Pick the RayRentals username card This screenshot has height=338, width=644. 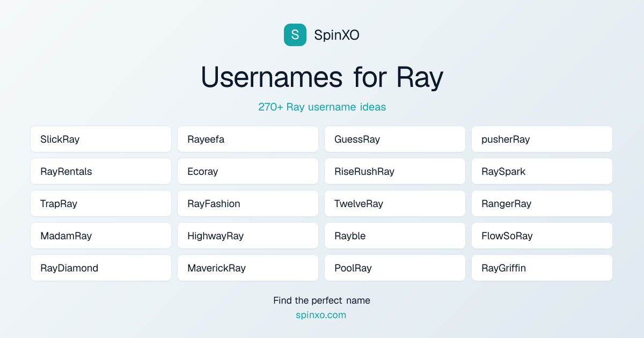(x=101, y=171)
